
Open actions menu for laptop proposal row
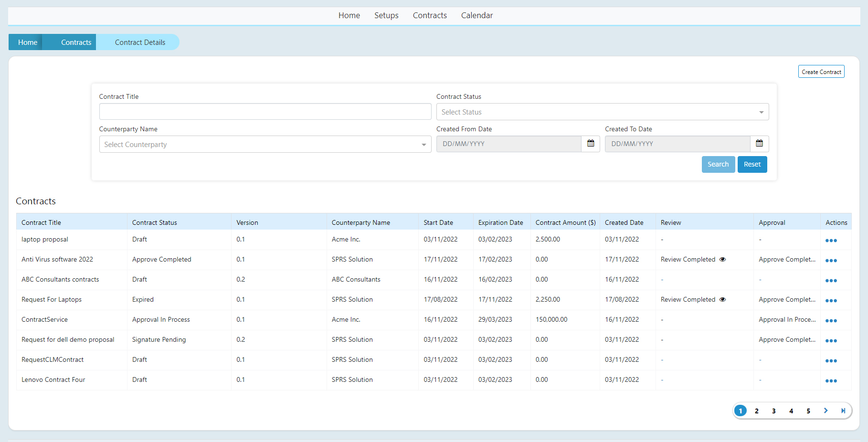coord(831,241)
